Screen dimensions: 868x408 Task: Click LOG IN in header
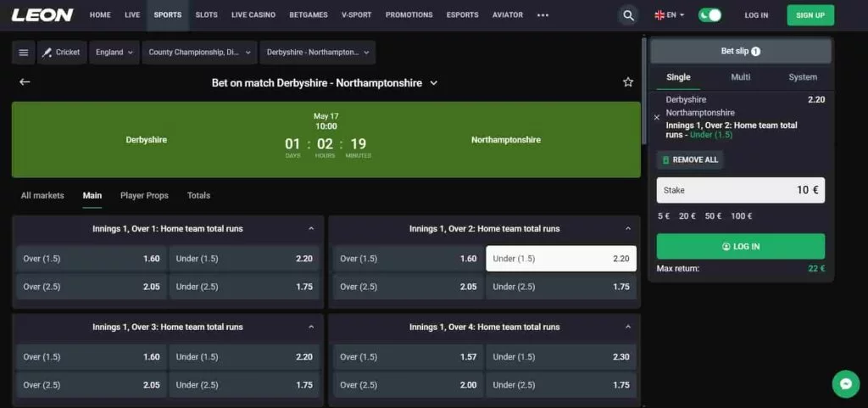click(756, 15)
